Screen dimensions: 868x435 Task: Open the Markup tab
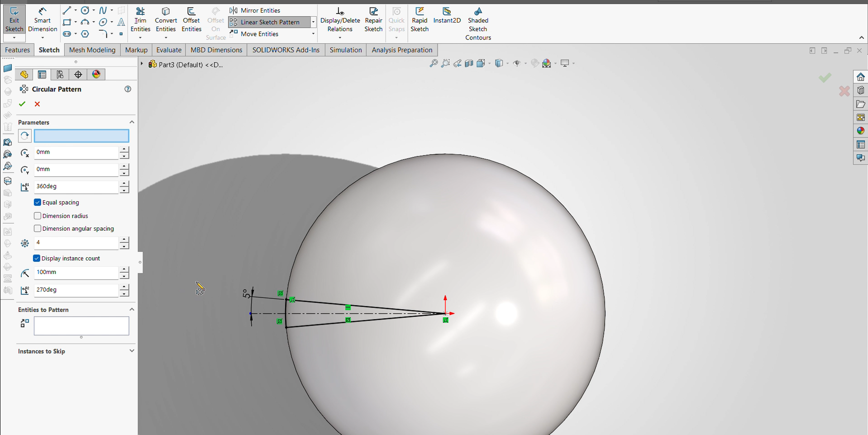pyautogui.click(x=136, y=50)
